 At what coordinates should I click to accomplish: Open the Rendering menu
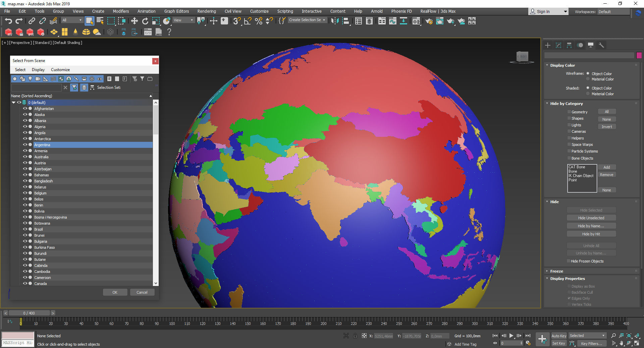pos(207,11)
